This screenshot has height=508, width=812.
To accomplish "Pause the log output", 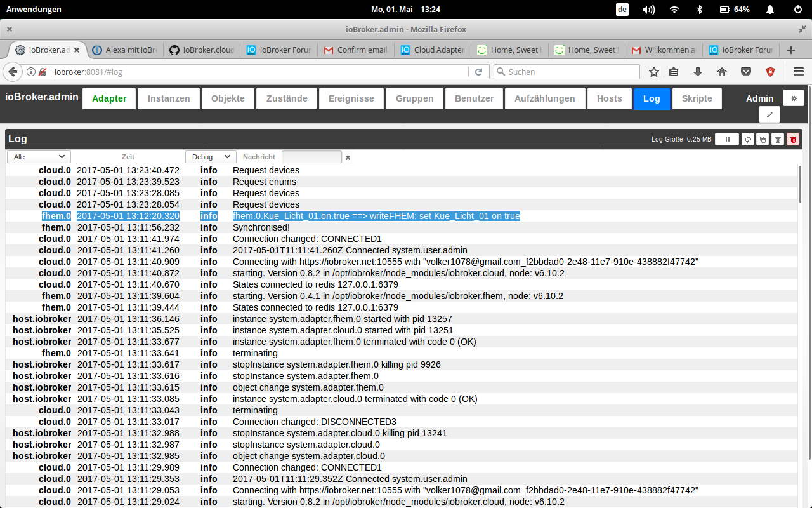I will point(727,139).
